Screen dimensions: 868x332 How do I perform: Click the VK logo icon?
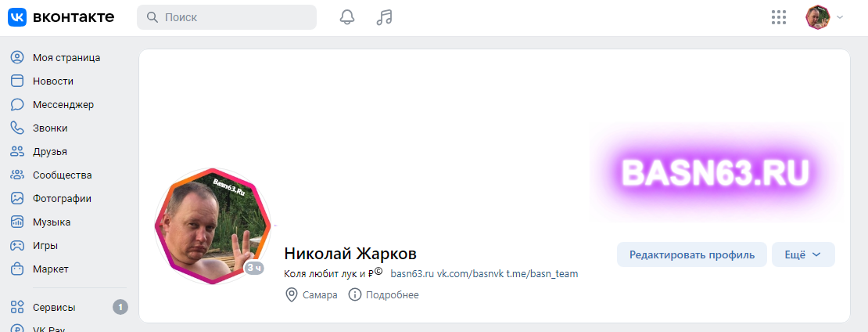(16, 17)
